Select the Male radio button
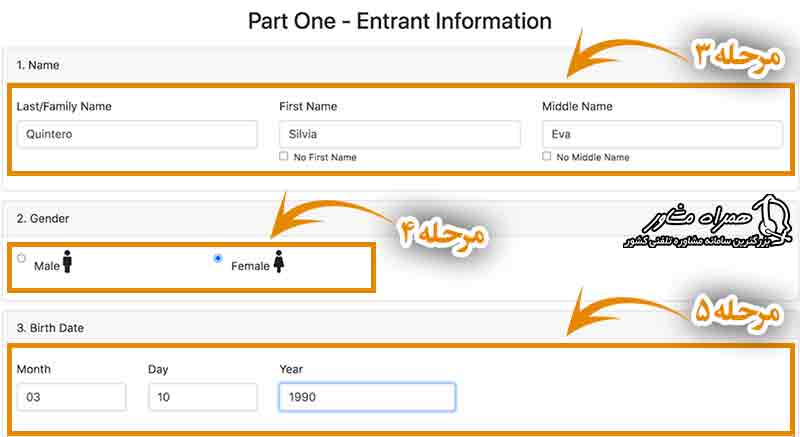This screenshot has width=800, height=437. pos(21,258)
